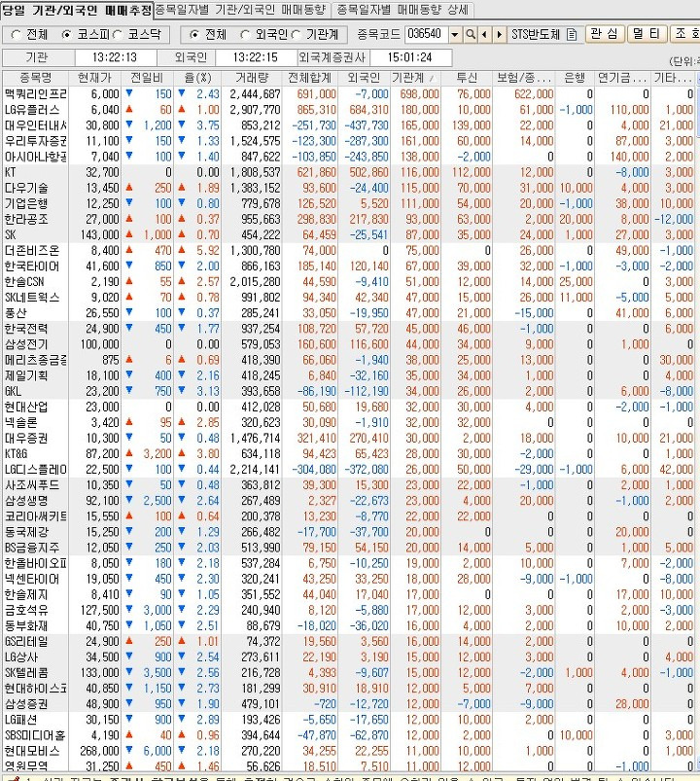Select the 외국인 investor radio button

click(x=245, y=34)
